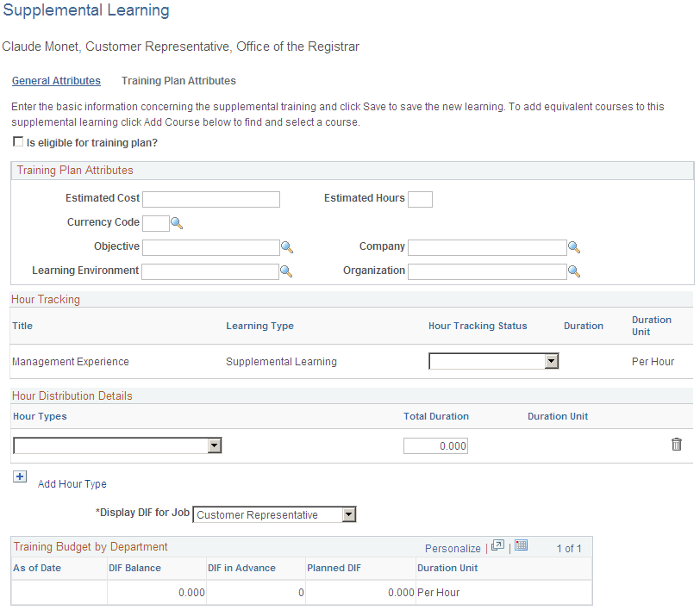Delete the hour type row via trash icon

pos(678,445)
